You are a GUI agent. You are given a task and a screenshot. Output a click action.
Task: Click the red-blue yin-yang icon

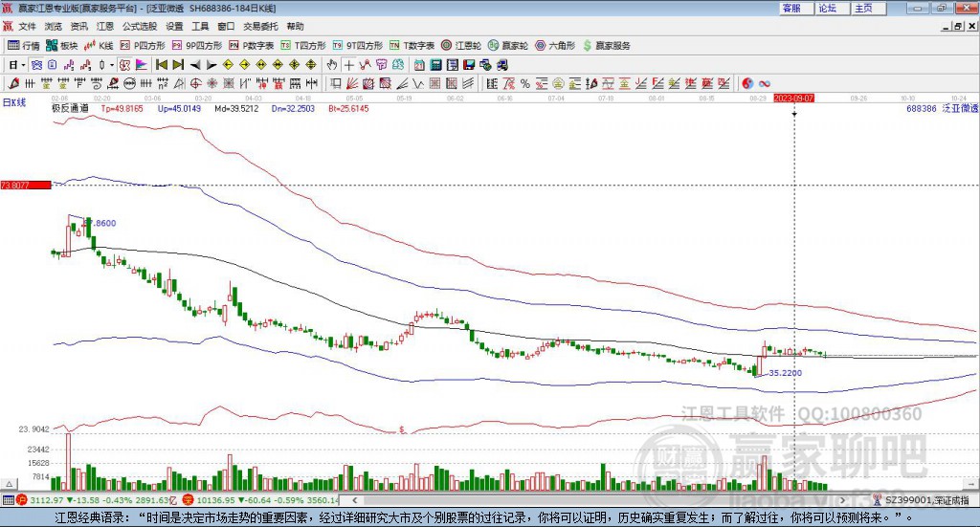tap(747, 83)
